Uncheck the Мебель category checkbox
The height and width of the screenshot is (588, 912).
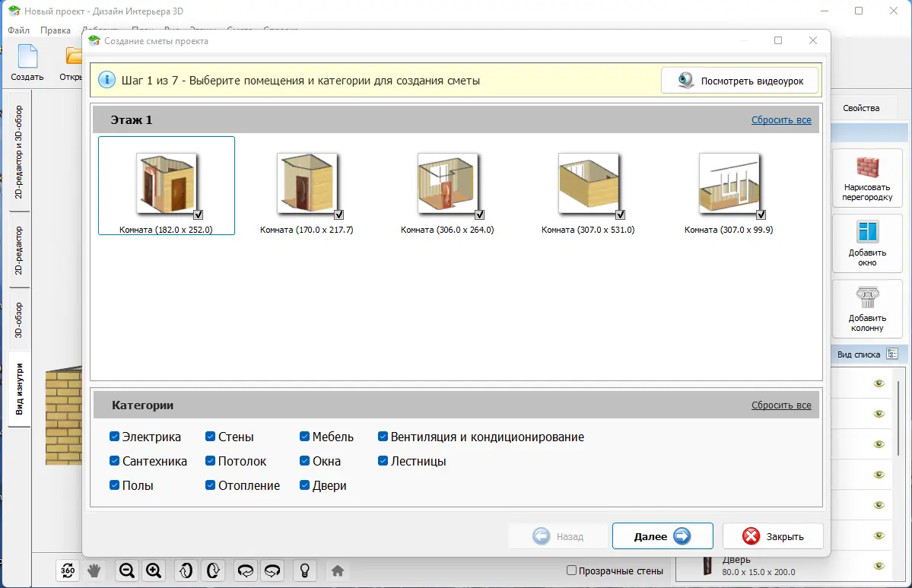pyautogui.click(x=304, y=436)
